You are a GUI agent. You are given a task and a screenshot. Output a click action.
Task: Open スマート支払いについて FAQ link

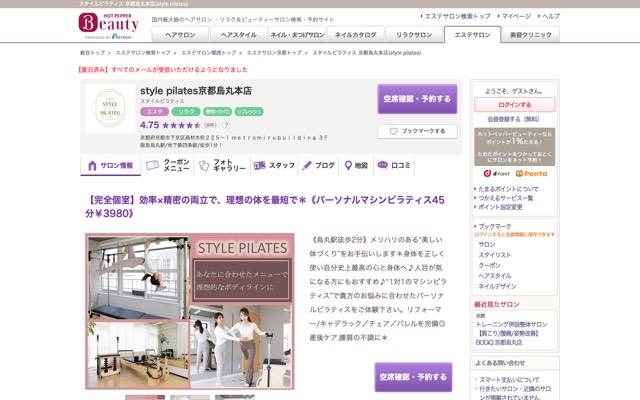coord(509,380)
